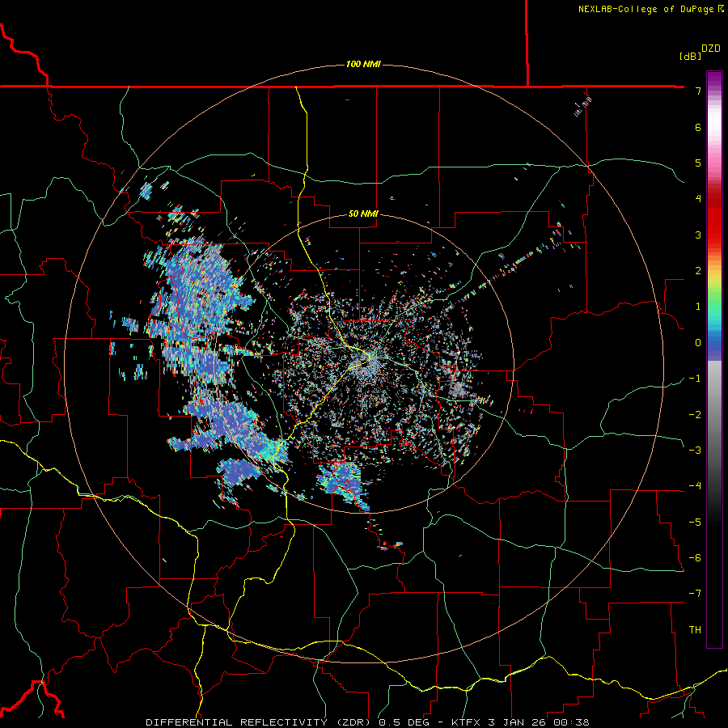Click the 6 value on the color scale
This screenshot has height=728, width=728.
point(698,127)
